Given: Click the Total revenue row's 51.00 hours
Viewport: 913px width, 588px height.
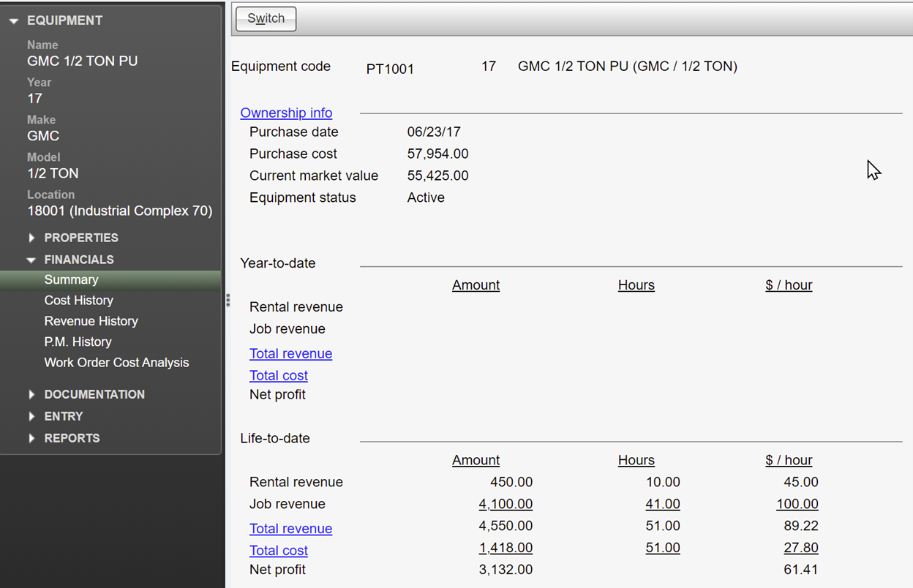Looking at the screenshot, I should (663, 526).
